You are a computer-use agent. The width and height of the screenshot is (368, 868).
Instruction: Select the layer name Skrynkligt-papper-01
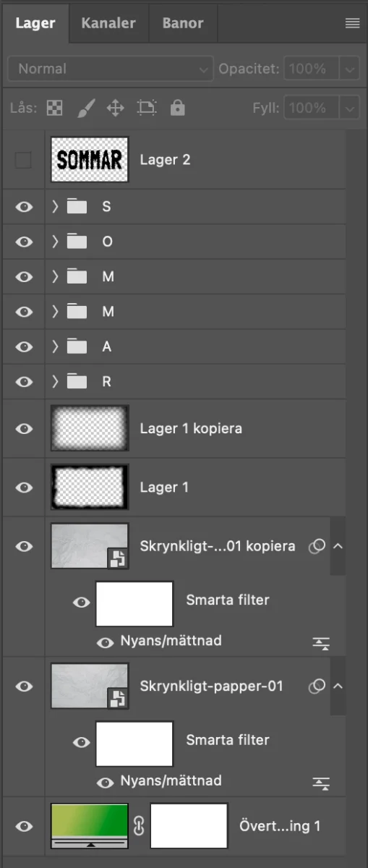(x=212, y=686)
